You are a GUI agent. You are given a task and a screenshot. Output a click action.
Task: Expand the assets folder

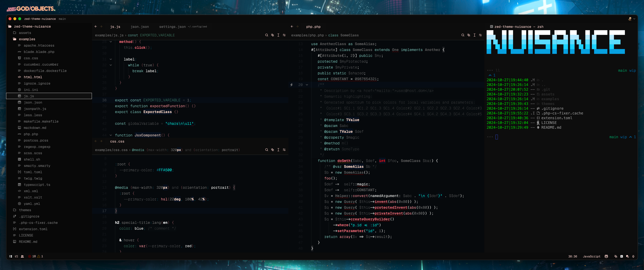click(25, 33)
